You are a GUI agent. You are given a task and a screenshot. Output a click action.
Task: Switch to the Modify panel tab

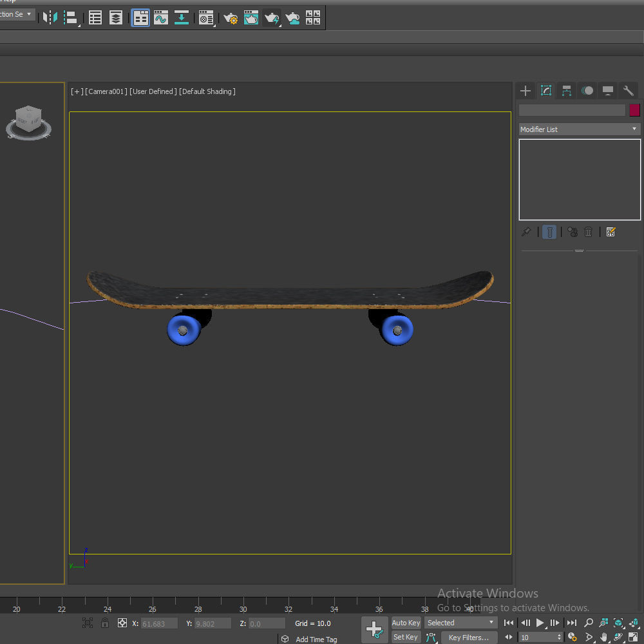[546, 91]
